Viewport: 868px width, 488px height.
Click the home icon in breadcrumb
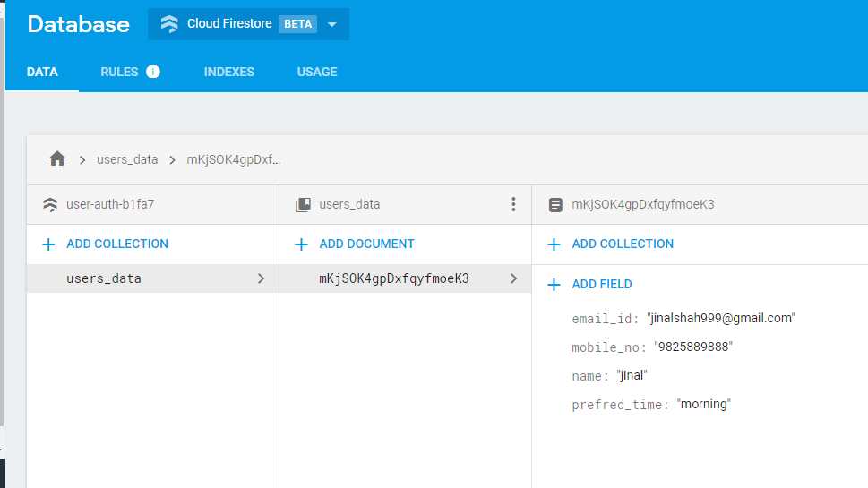pos(57,159)
